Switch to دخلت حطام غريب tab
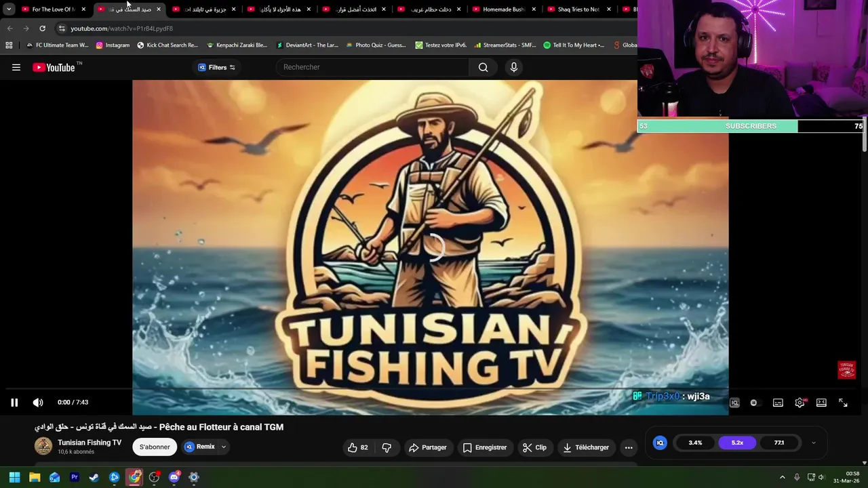Viewport: 868px width, 488px height. 428,9
